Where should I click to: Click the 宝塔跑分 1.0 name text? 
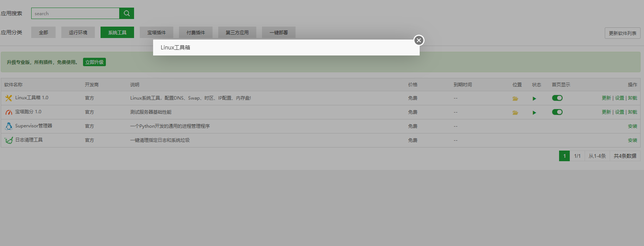click(28, 112)
